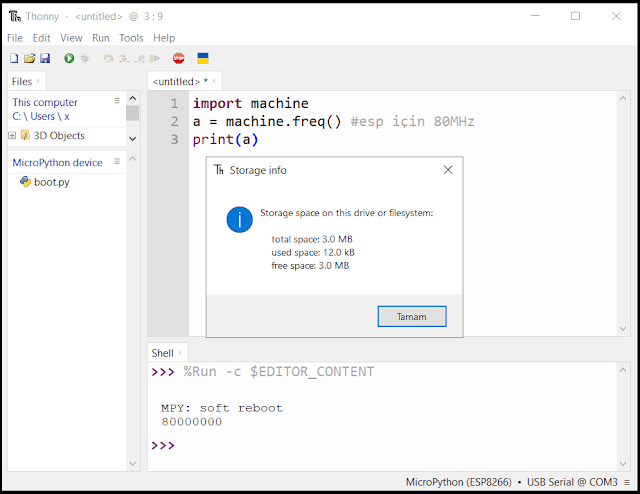Open the This computer hamburger menu
The image size is (640, 494).
pos(117,100)
